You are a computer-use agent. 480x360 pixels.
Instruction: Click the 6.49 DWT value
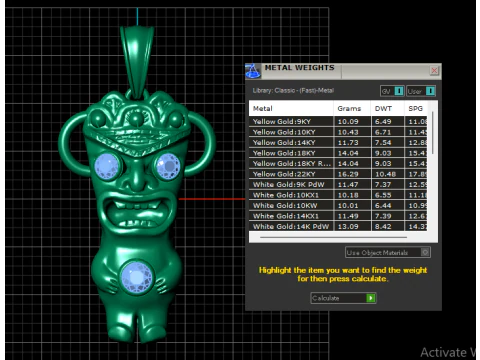tap(383, 122)
